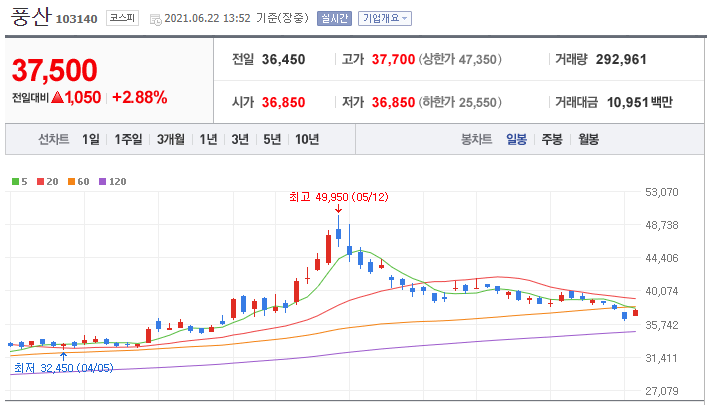
Task: Switch to 월봉 candlestick chart
Action: pos(588,139)
